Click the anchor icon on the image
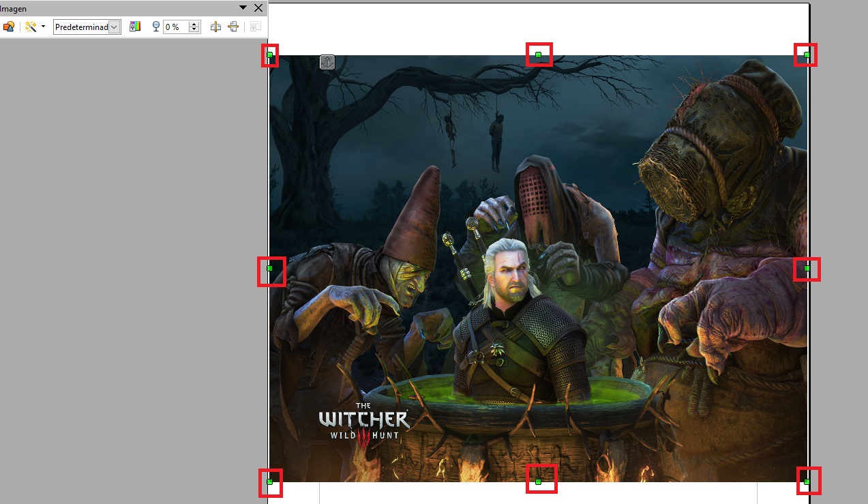 [x=327, y=63]
